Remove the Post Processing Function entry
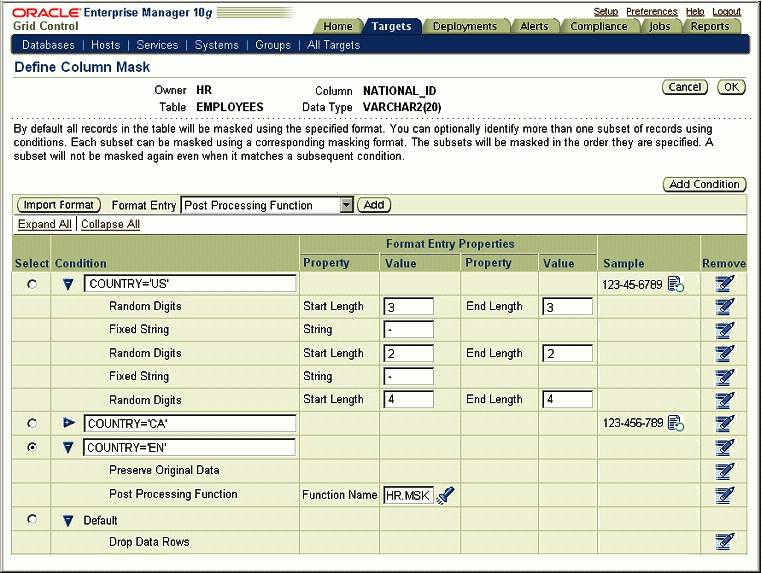Image resolution: width=762 pixels, height=573 pixels. pyautogui.click(x=724, y=495)
